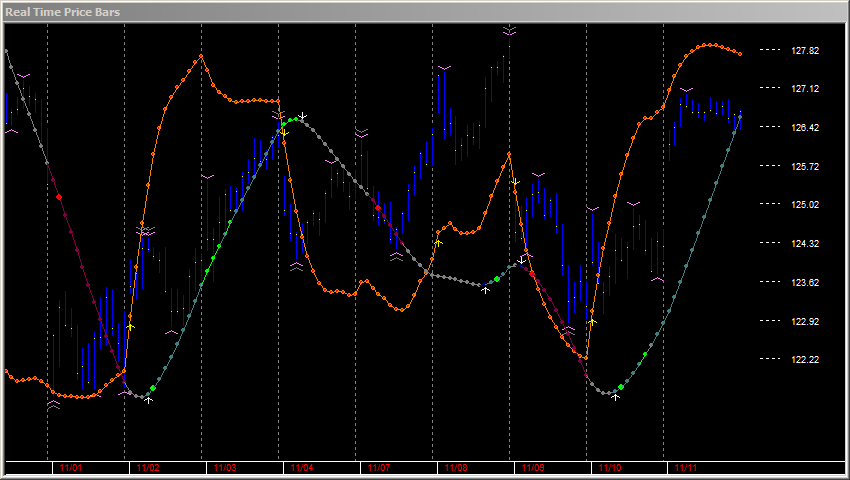
Task: Click the yellow up arrow in the 11/10 session
Action: pyautogui.click(x=593, y=322)
